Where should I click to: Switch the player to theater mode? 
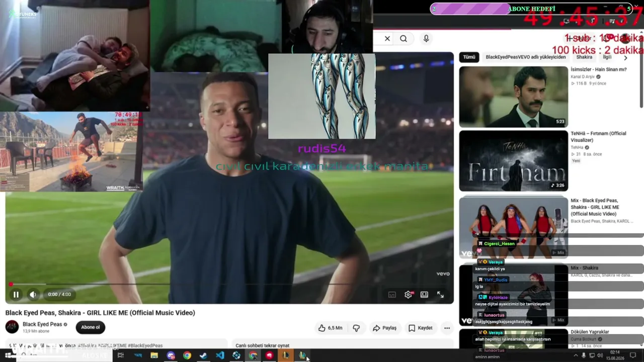pyautogui.click(x=424, y=295)
